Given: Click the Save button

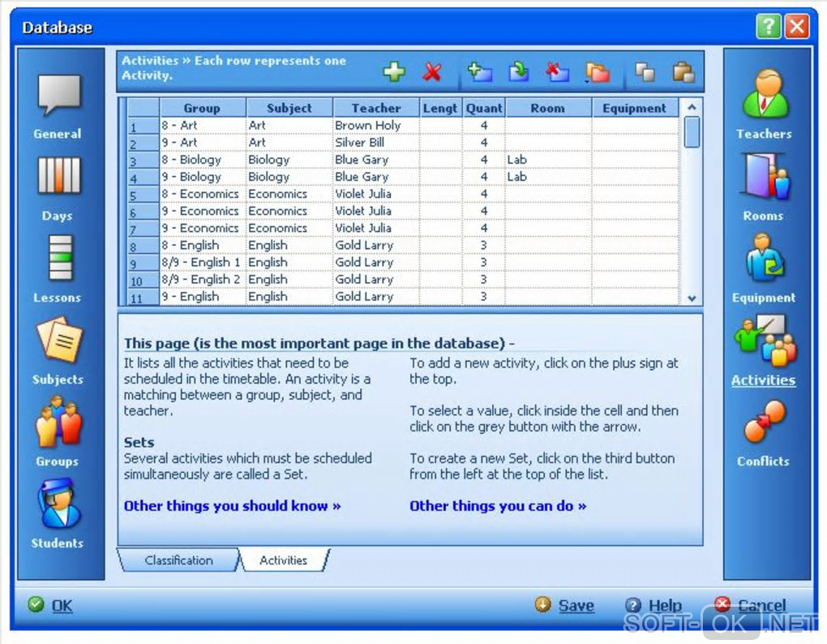Looking at the screenshot, I should coord(564,605).
